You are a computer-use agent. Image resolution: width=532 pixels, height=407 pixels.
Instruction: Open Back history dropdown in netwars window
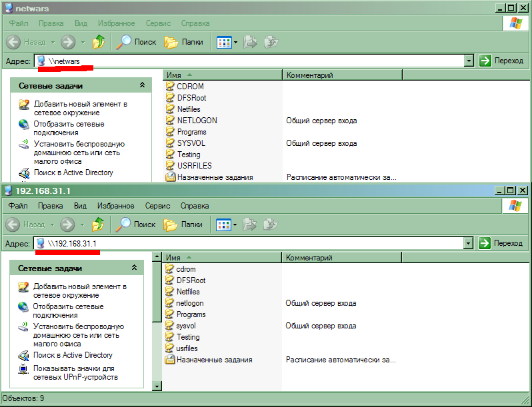tap(53, 43)
